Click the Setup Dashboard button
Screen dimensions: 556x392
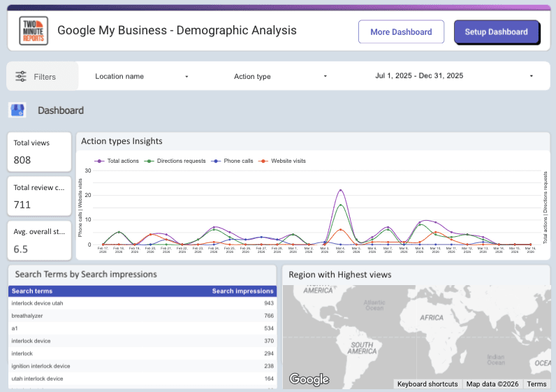click(497, 32)
